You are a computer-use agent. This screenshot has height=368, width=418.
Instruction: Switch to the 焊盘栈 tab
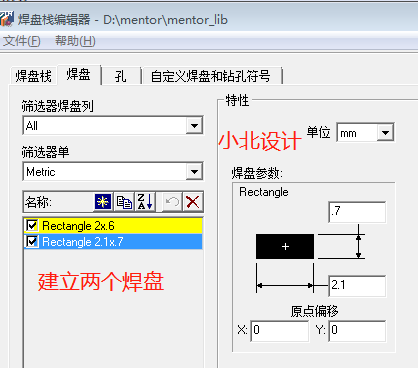point(33,76)
